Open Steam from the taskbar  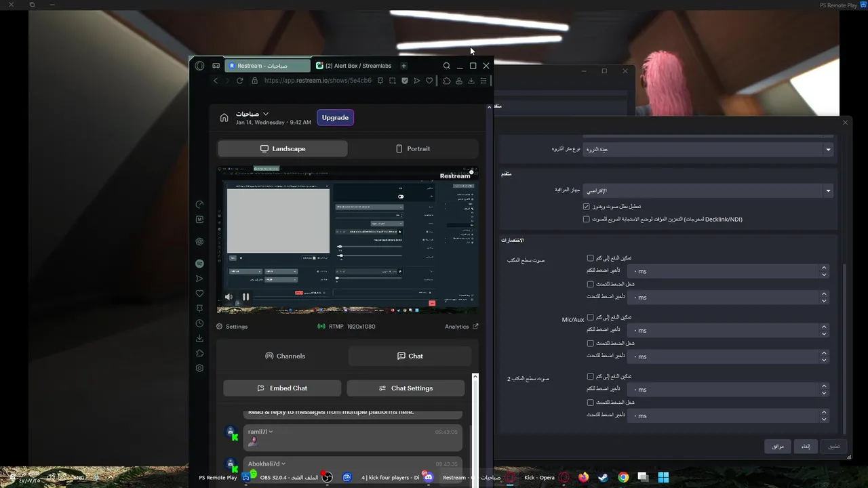[603, 477]
